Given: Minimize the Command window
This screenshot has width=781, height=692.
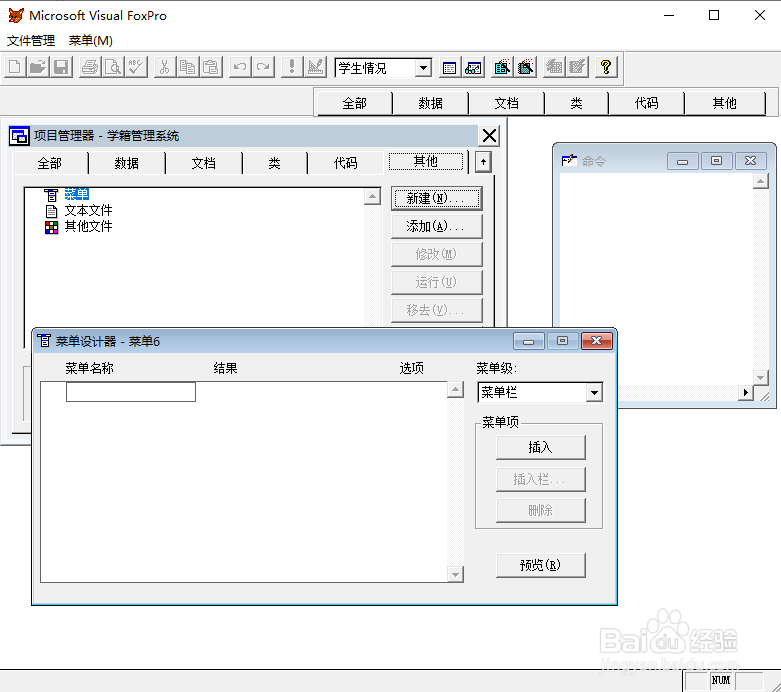Looking at the screenshot, I should (682, 161).
